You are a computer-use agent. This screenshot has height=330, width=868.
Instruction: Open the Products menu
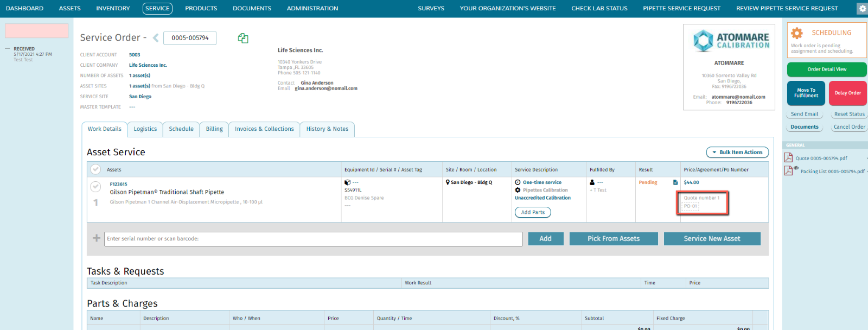tap(201, 8)
